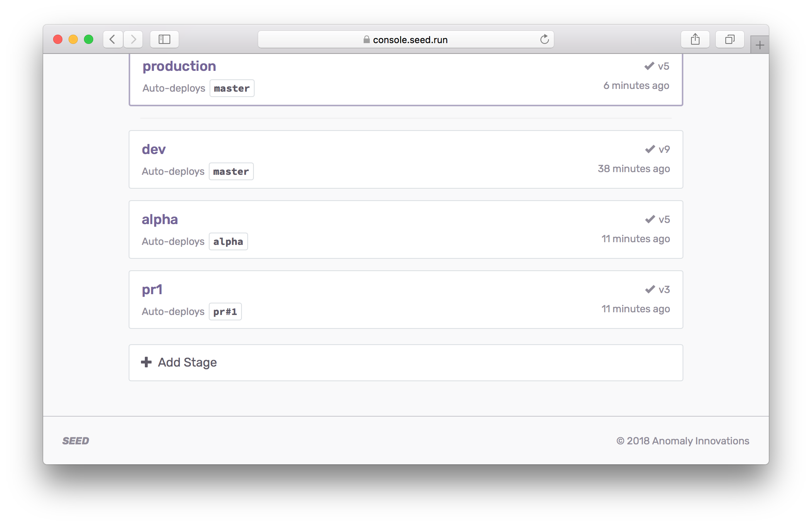The width and height of the screenshot is (812, 526).
Task: Click the SEED footer logo
Action: click(x=76, y=441)
